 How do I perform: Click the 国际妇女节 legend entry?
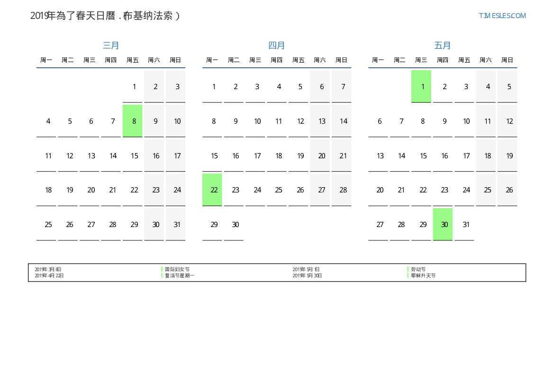pos(177,269)
